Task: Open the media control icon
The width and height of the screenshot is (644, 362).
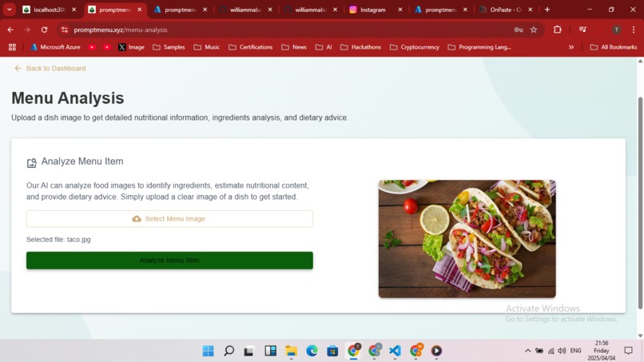Action: click(582, 30)
